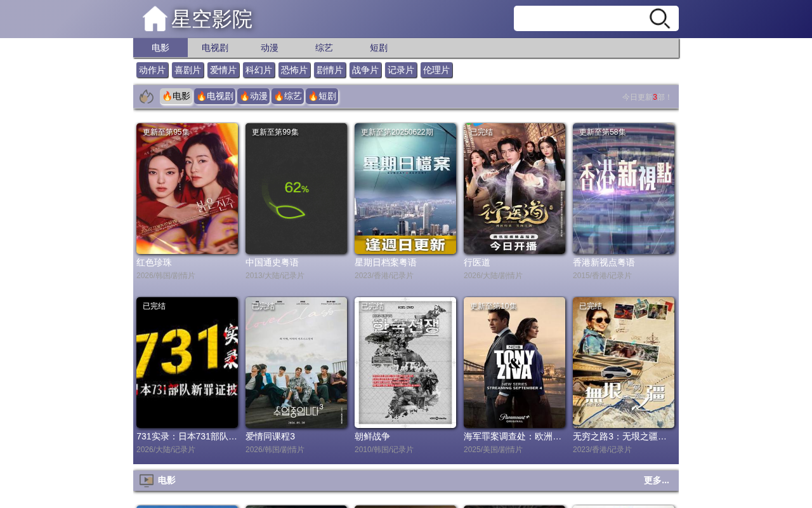Switch to the hot 🔥短剧 tab
The image size is (812, 508).
click(x=322, y=97)
